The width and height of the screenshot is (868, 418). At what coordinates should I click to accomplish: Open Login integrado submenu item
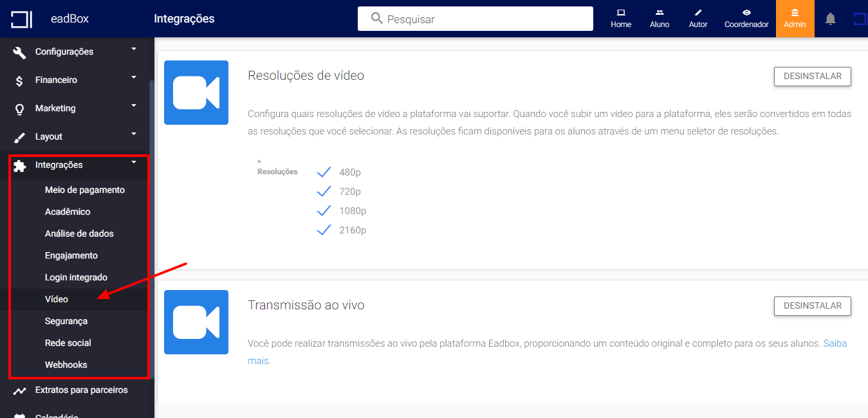click(x=76, y=277)
